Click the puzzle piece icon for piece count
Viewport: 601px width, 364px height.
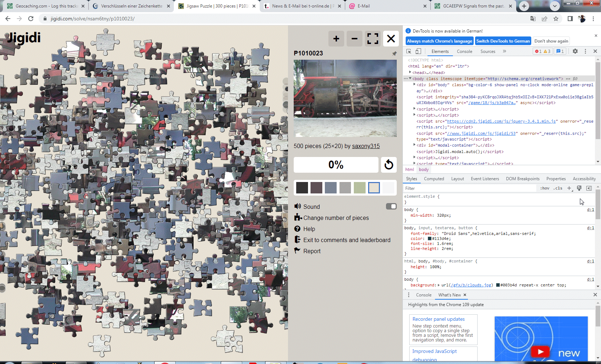(298, 217)
